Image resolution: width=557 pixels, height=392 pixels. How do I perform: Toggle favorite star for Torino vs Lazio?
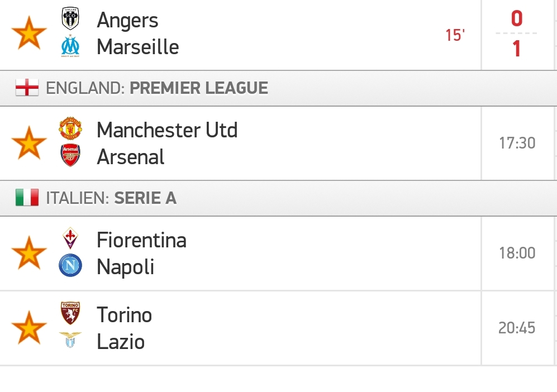point(29,328)
